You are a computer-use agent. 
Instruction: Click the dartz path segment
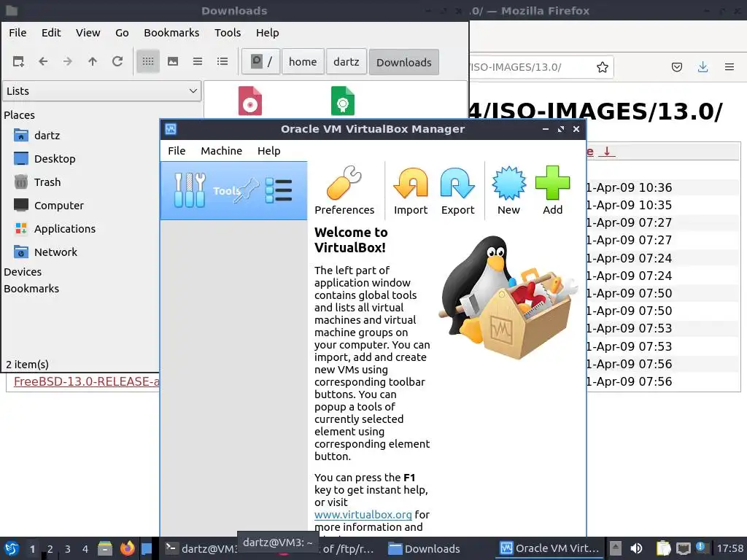347,61
